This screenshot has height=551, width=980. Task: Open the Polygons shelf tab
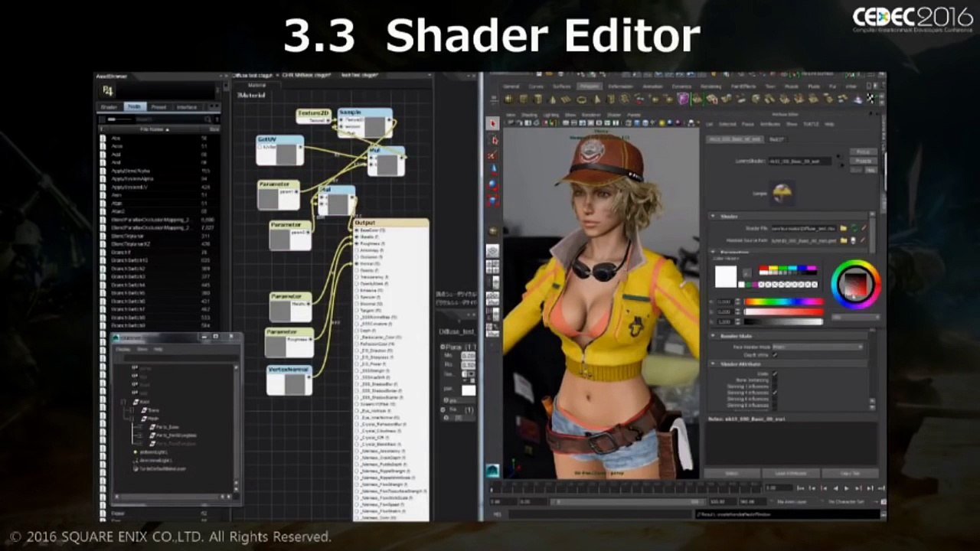click(x=590, y=86)
